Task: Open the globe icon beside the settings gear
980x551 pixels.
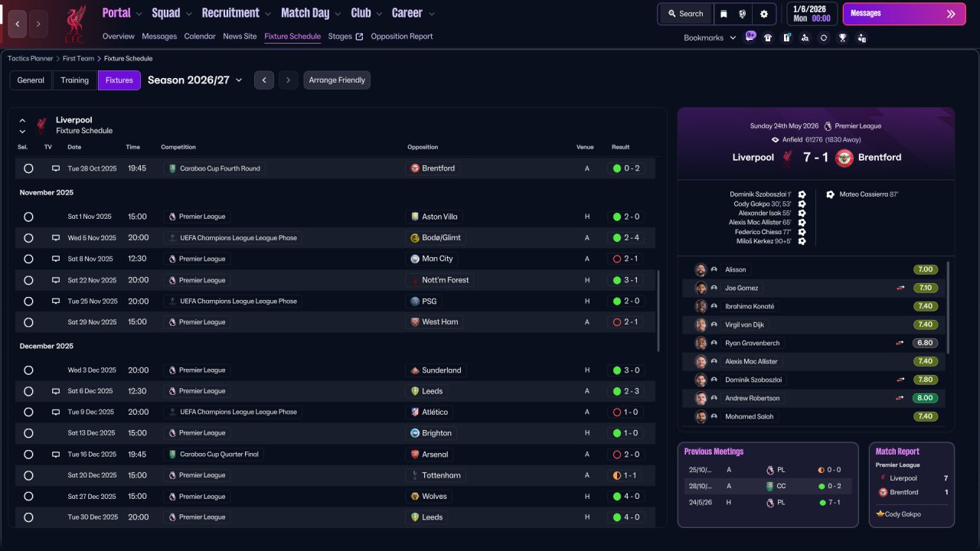Action: click(743, 14)
